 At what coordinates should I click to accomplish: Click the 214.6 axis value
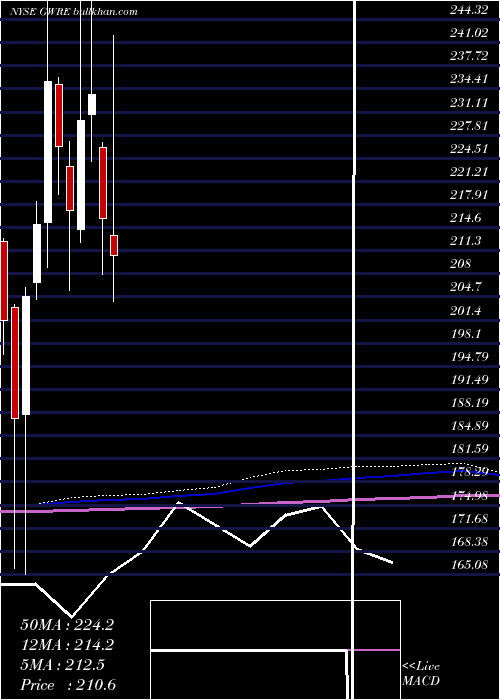point(466,218)
